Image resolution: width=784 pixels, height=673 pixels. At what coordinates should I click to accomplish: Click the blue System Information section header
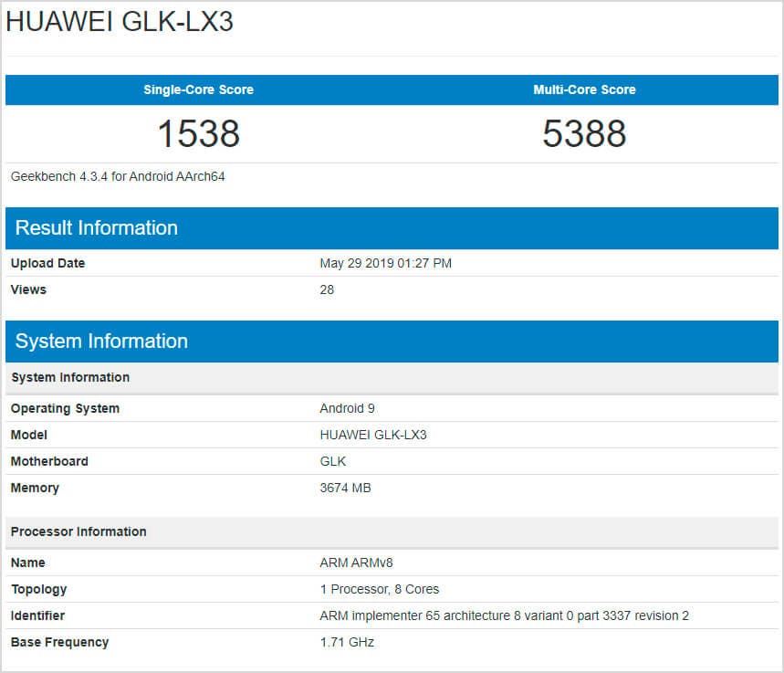101,342
